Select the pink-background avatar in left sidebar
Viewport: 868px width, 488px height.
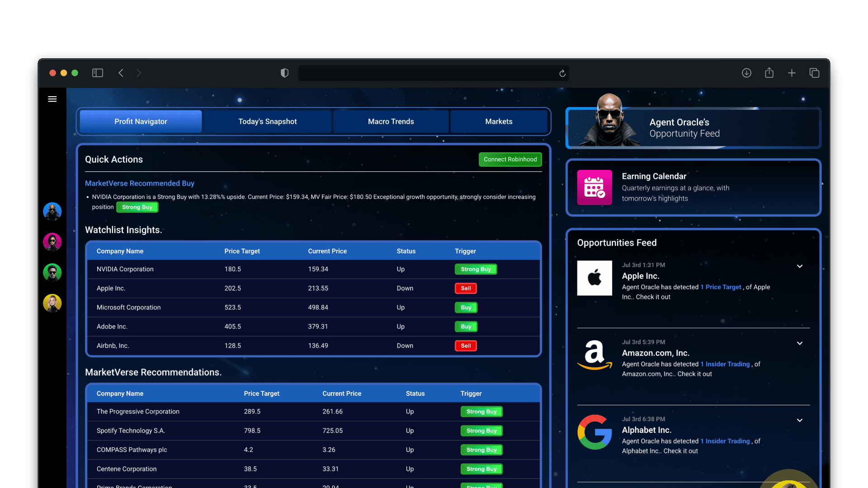click(x=52, y=242)
